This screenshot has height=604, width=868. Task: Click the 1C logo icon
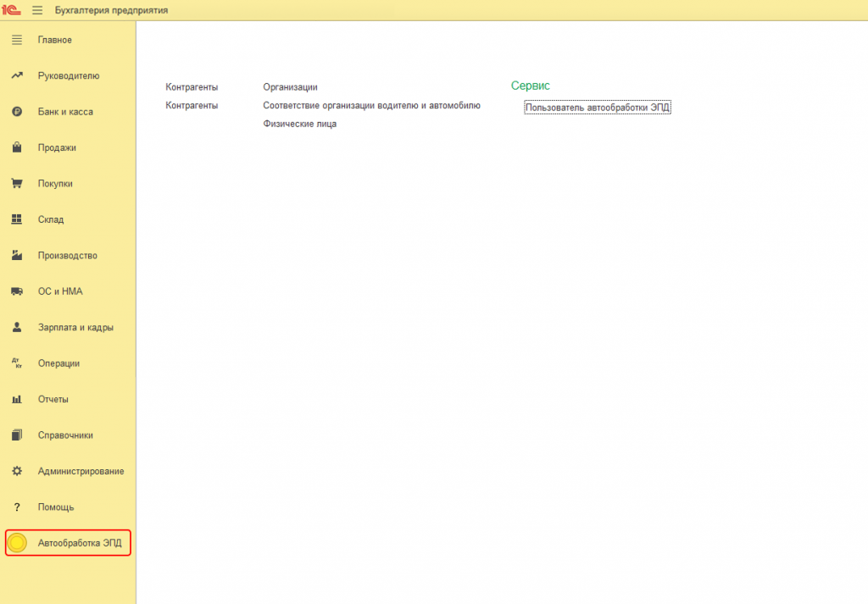11,10
